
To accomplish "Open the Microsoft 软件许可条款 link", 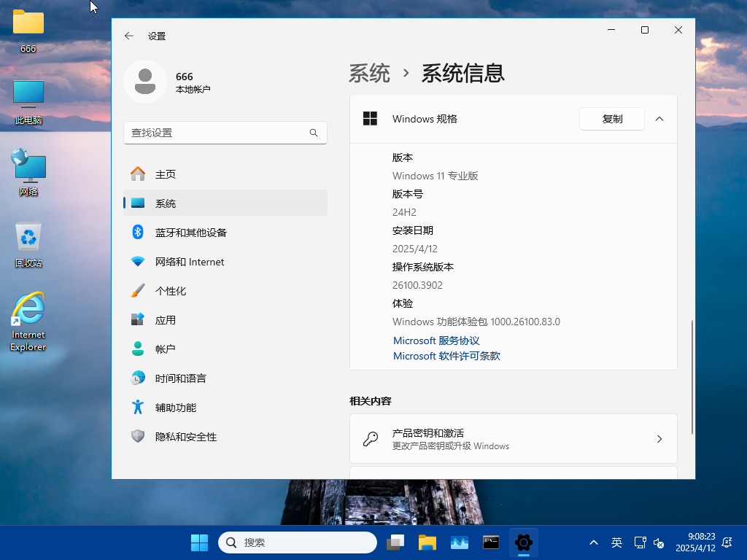I will pos(446,356).
